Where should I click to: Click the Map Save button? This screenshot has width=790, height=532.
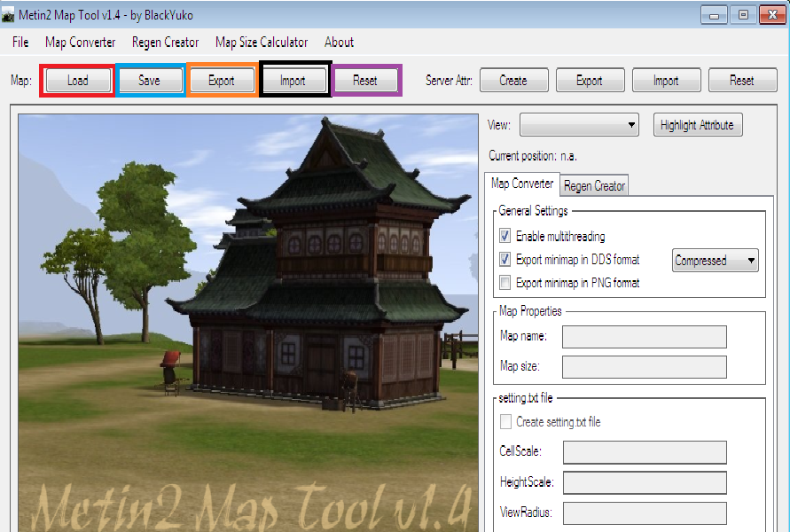coord(150,81)
